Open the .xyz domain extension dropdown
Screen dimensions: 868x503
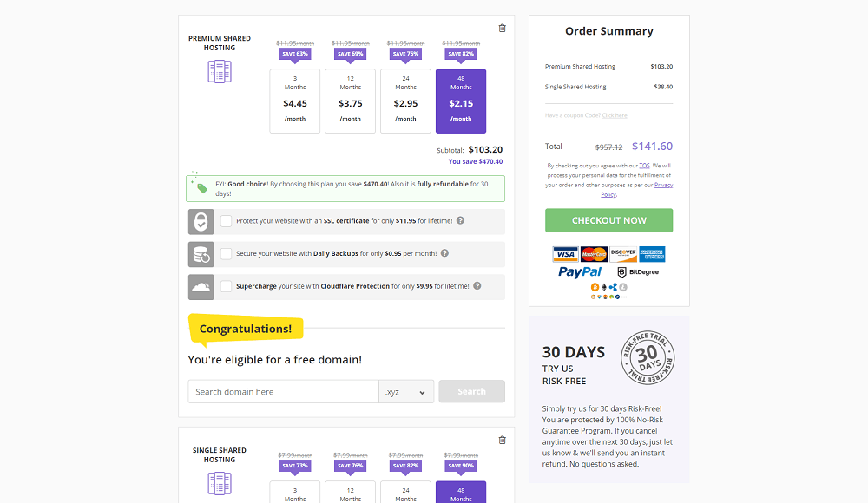[x=406, y=392]
